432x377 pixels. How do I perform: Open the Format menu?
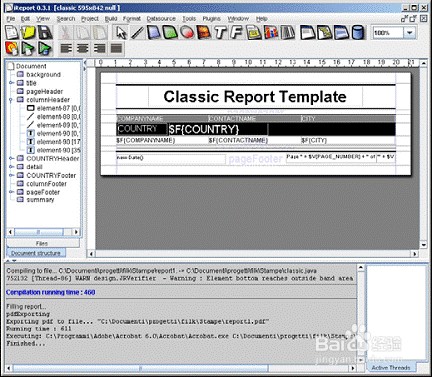pyautogui.click(x=132, y=19)
